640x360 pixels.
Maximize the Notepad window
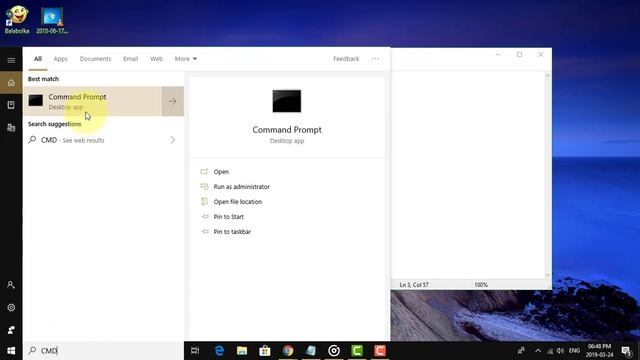(519, 54)
